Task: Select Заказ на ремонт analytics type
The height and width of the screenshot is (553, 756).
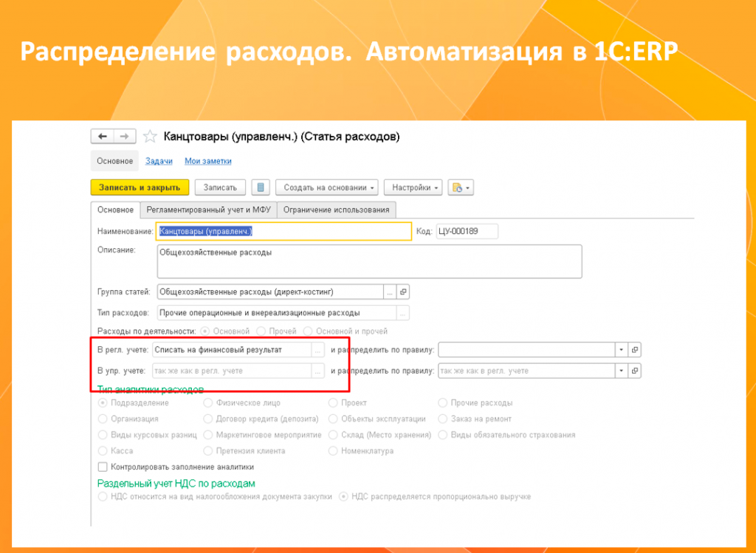Action: [x=443, y=419]
